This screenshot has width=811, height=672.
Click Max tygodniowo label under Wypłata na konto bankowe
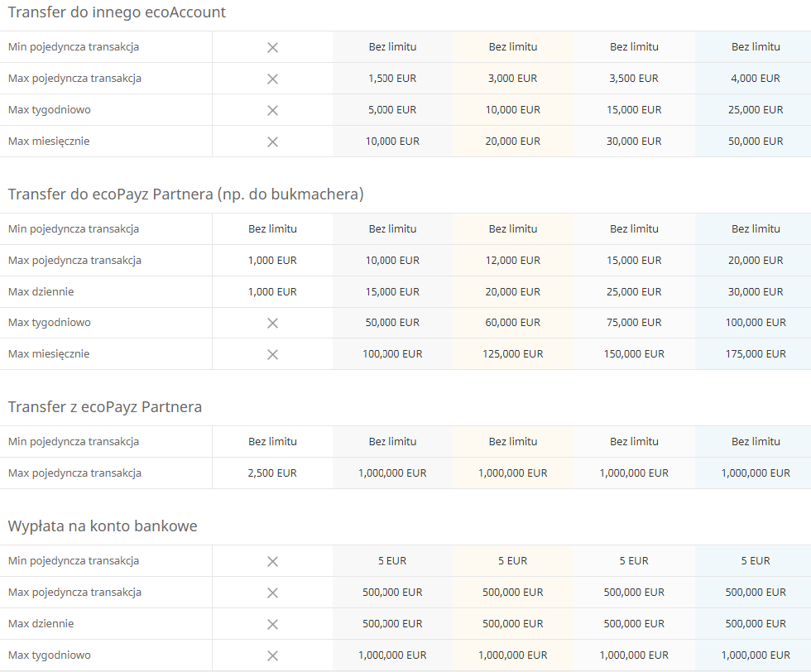point(49,655)
